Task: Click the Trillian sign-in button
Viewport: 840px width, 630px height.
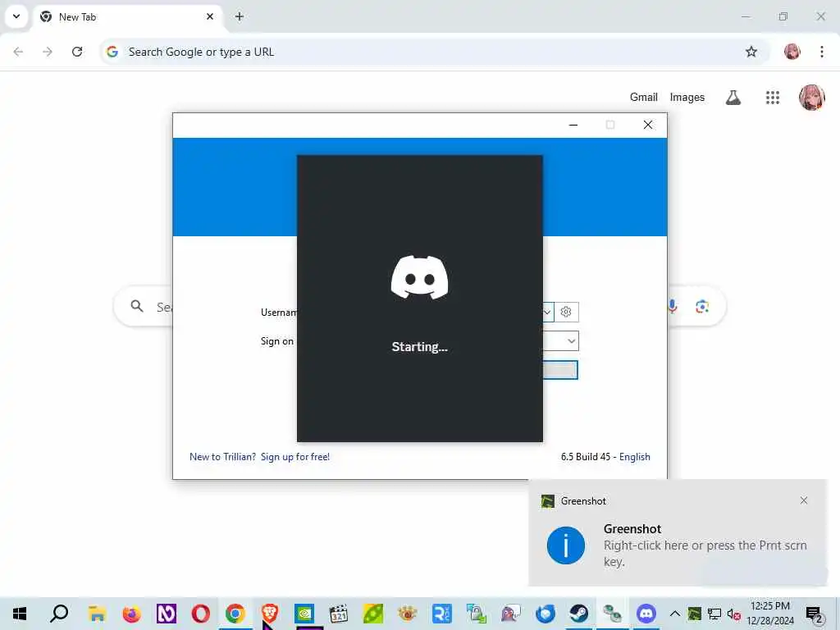Action: pyautogui.click(x=560, y=370)
